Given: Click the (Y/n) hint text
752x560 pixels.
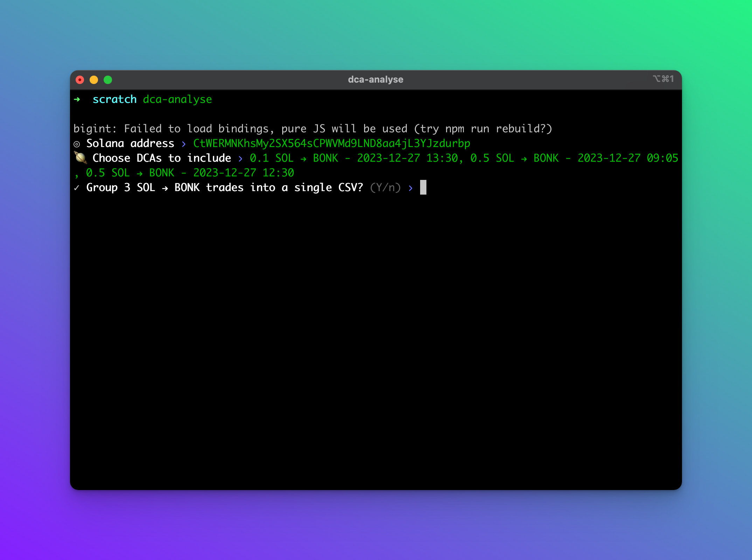Looking at the screenshot, I should [x=385, y=188].
